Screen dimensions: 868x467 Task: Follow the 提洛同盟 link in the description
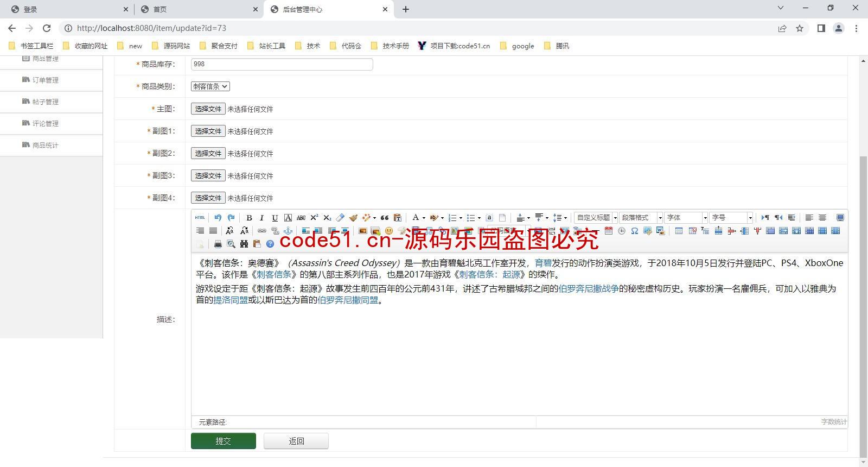pyautogui.click(x=231, y=300)
